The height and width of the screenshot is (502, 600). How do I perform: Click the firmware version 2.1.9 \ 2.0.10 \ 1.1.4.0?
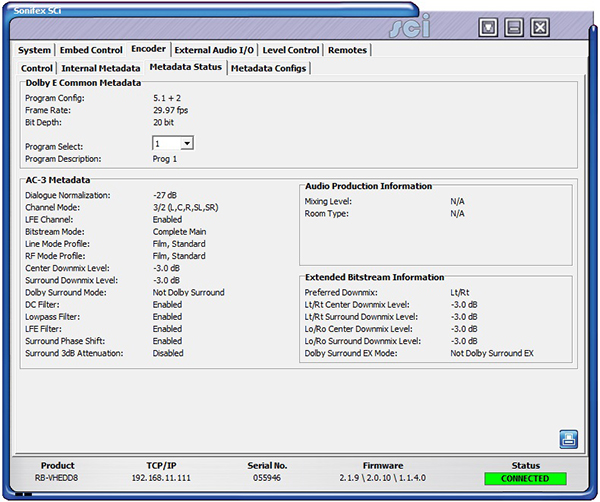tap(383, 478)
